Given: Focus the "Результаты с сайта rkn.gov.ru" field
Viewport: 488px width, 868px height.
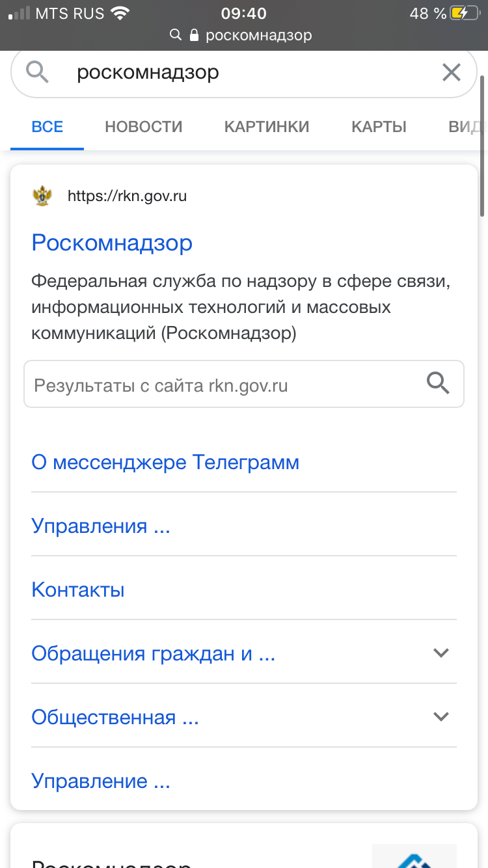Looking at the screenshot, I should [x=244, y=384].
